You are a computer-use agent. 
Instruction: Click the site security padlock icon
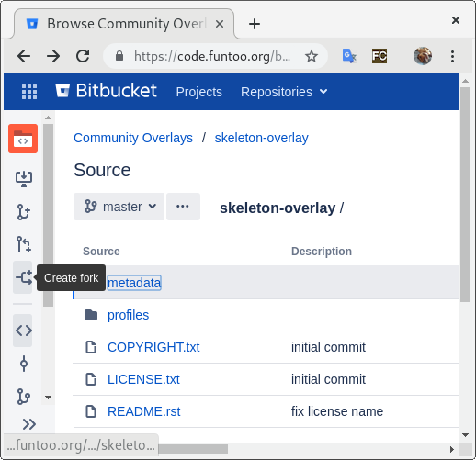pyautogui.click(x=119, y=56)
